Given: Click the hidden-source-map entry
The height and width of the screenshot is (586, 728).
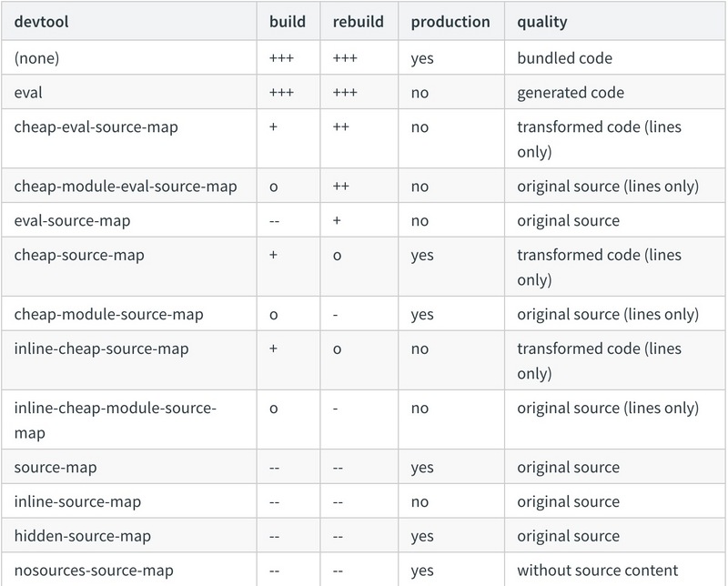Looking at the screenshot, I should (83, 536).
